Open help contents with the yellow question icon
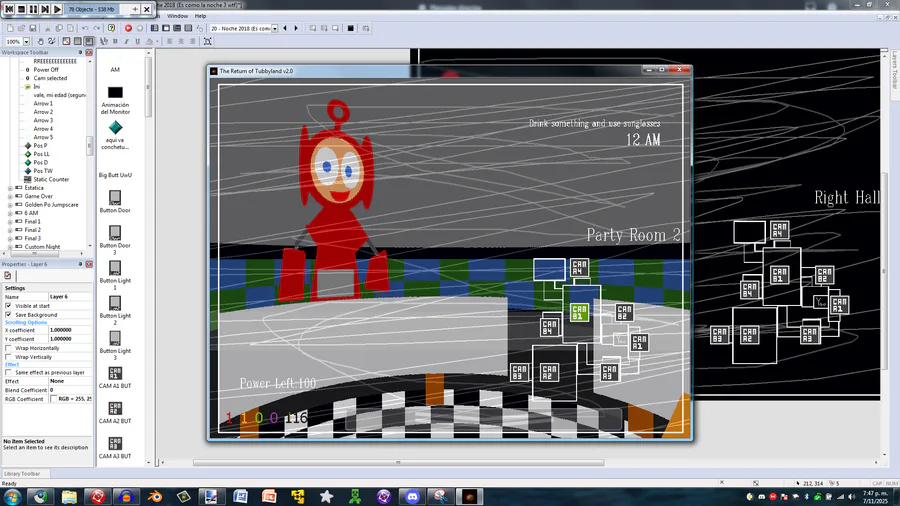 (111, 28)
